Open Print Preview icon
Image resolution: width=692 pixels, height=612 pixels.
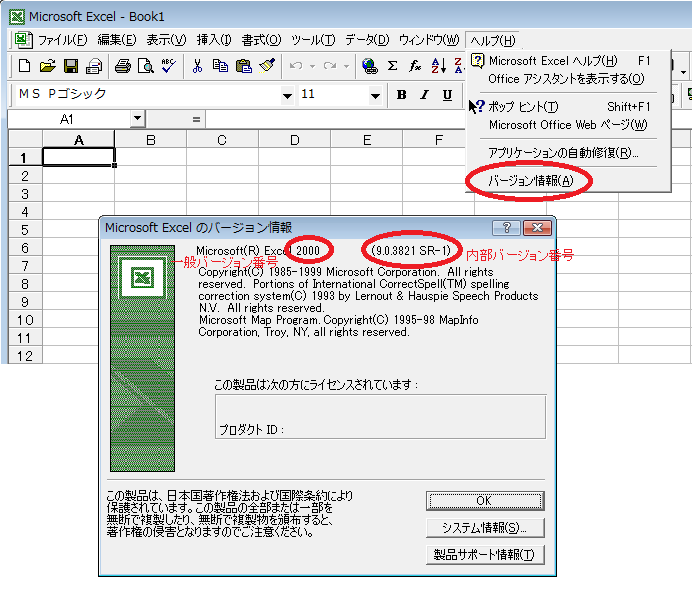[146, 66]
